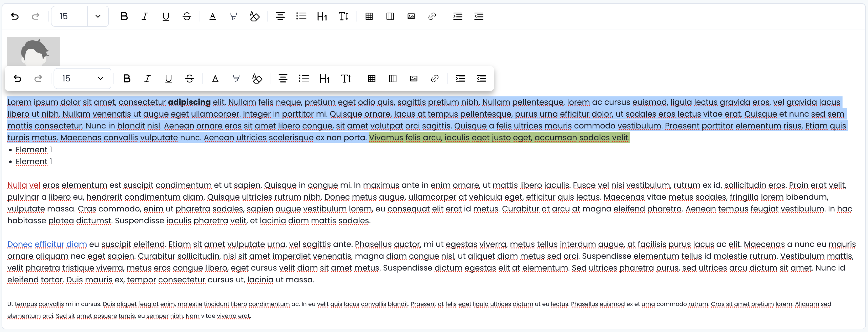This screenshot has width=868, height=332.
Task: Clear formatting using floating toolbar eraser icon
Action: pos(257,79)
